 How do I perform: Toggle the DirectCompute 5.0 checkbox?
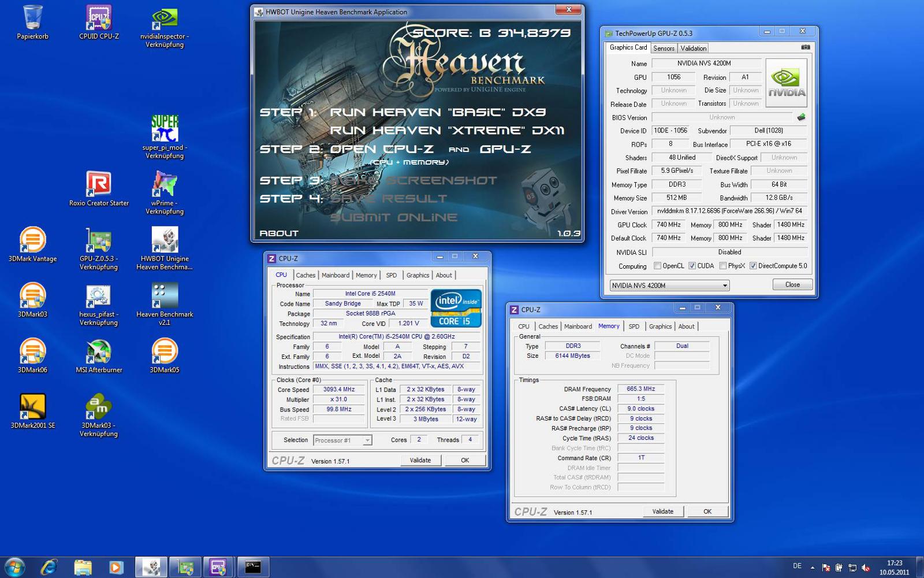pyautogui.click(x=753, y=266)
